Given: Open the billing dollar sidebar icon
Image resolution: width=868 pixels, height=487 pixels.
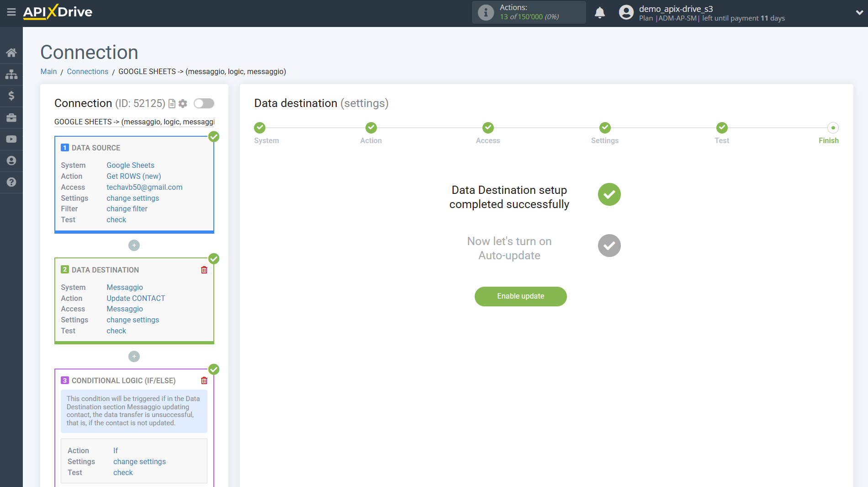Looking at the screenshot, I should tap(11, 96).
